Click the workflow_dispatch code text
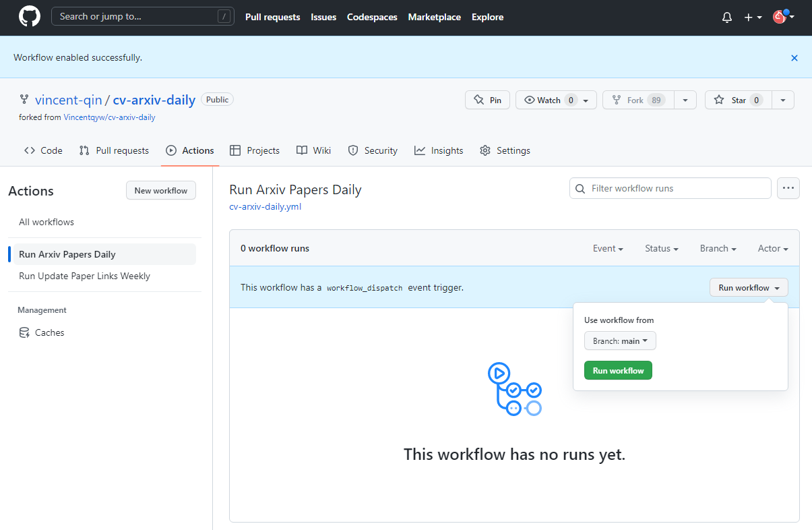Viewport: 812px width, 530px height. 365,288
